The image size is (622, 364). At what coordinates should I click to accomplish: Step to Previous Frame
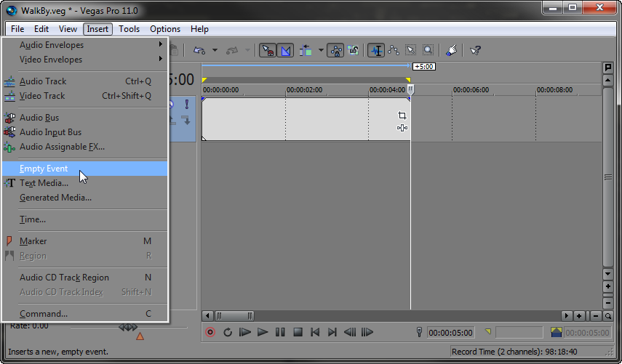coord(350,332)
